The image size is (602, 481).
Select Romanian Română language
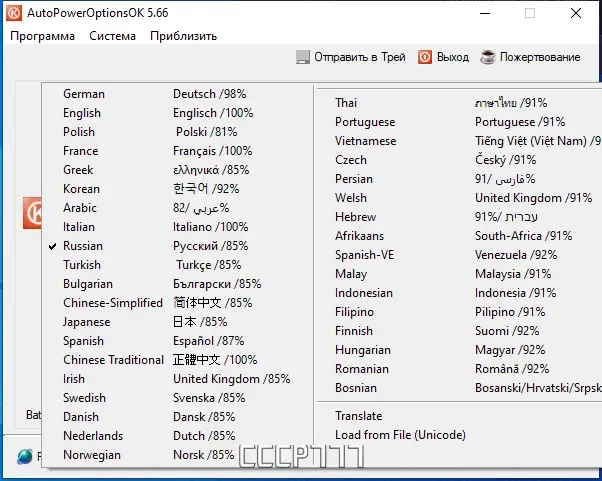[x=459, y=369]
